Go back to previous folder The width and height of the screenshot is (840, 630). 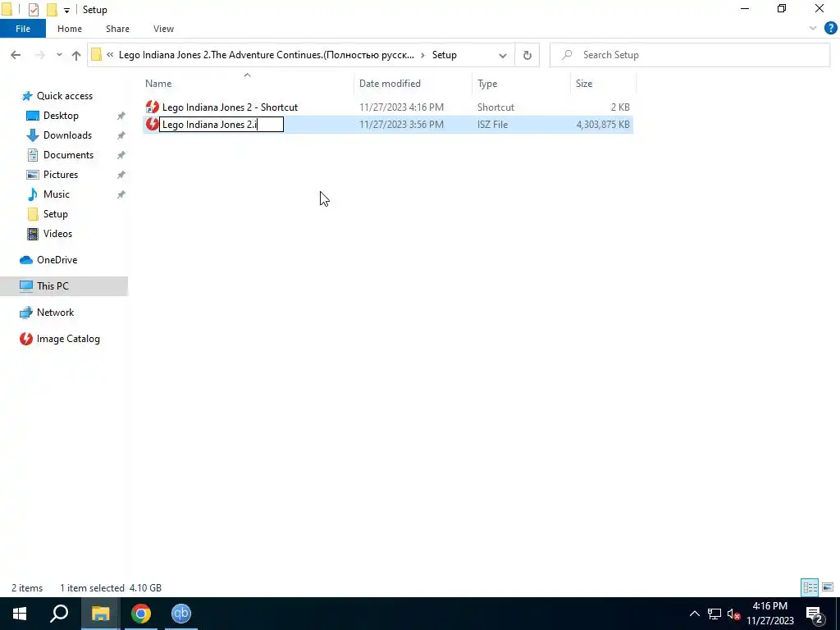click(16, 55)
